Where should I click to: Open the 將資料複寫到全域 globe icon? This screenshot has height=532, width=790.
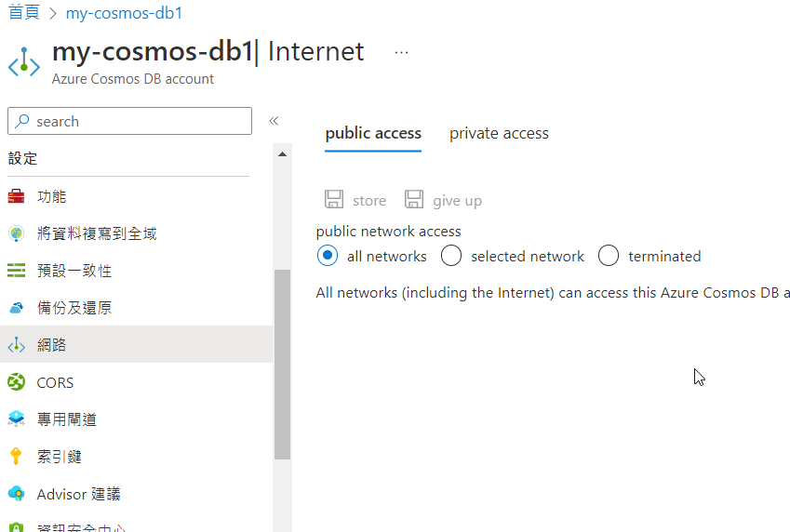[x=16, y=233]
